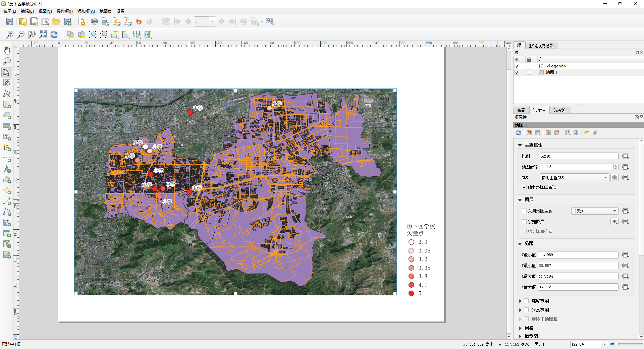This screenshot has width=644, height=349.
Task: Open the 布局(L) menu
Action: [10, 11]
